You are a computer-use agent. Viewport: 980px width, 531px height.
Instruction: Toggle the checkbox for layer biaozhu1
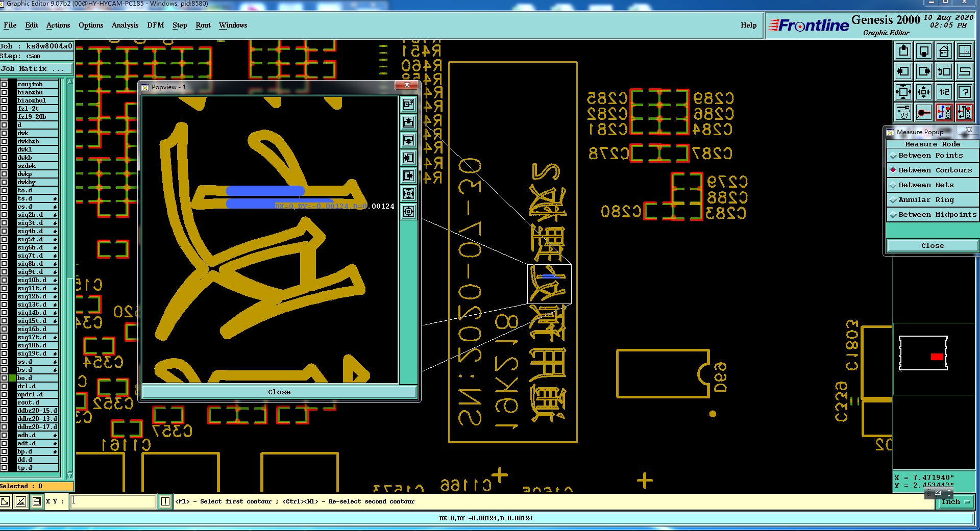tap(4, 100)
